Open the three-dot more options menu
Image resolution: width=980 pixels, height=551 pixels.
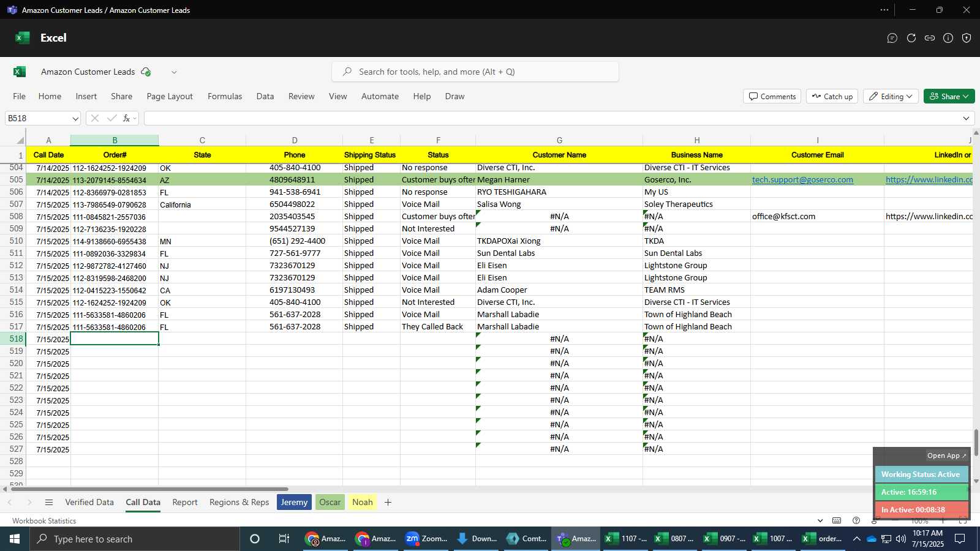pos(884,10)
